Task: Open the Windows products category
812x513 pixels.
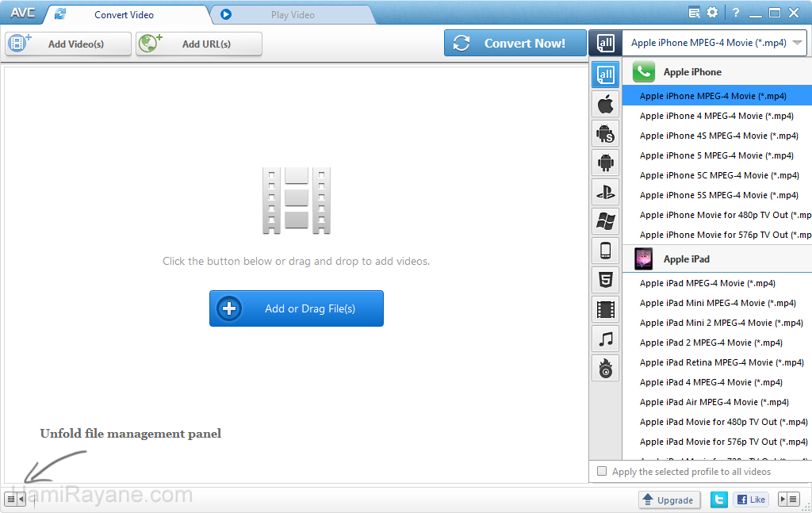Action: point(605,221)
